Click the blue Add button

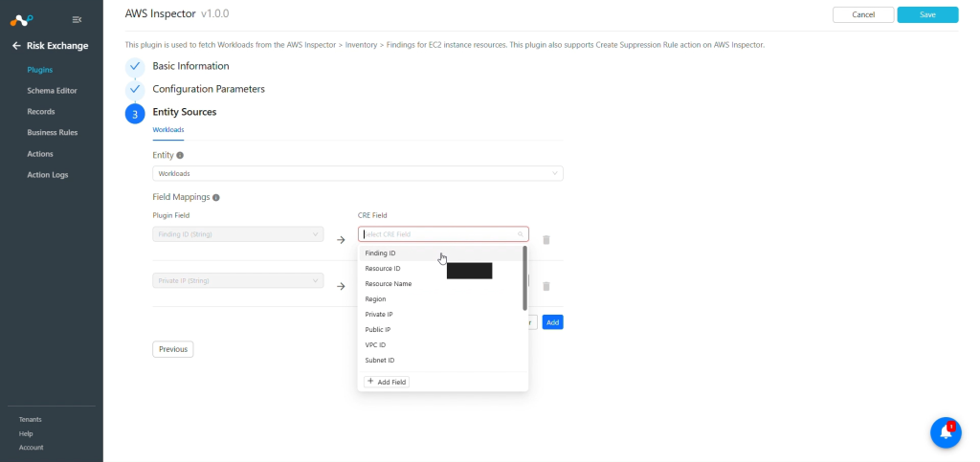pyautogui.click(x=552, y=322)
